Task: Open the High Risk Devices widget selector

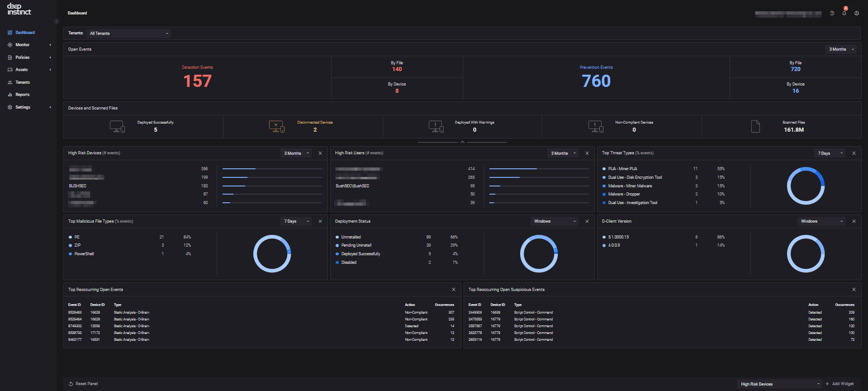Action: pos(780,384)
